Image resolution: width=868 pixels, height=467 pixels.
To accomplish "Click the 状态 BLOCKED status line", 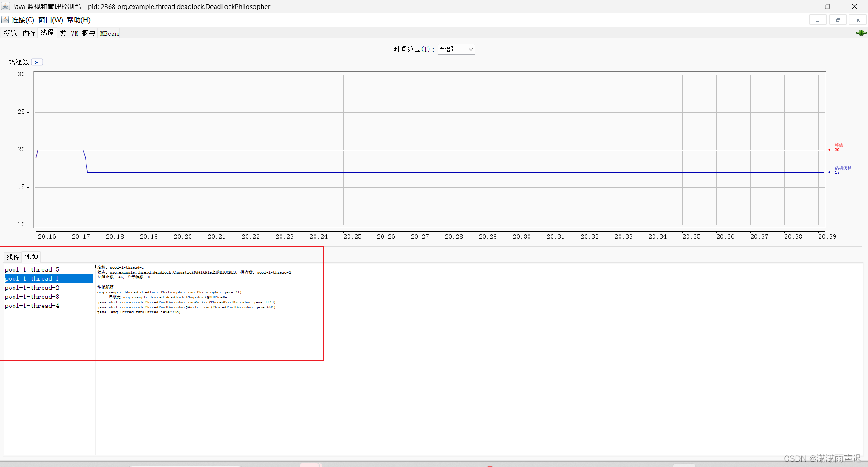I will coord(194,273).
